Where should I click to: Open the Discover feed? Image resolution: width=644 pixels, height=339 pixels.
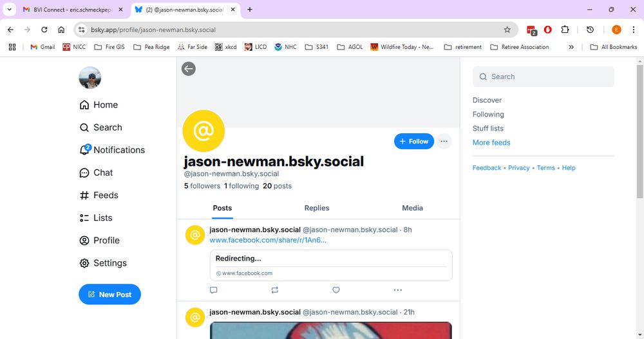487,100
